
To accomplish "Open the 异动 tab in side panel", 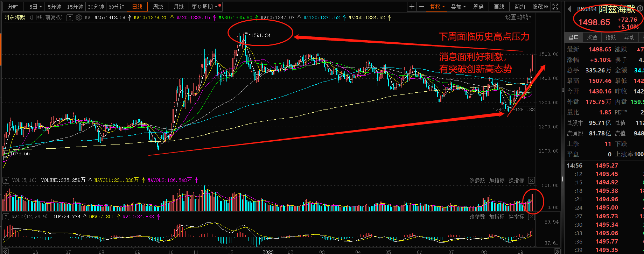I will 629,37.
